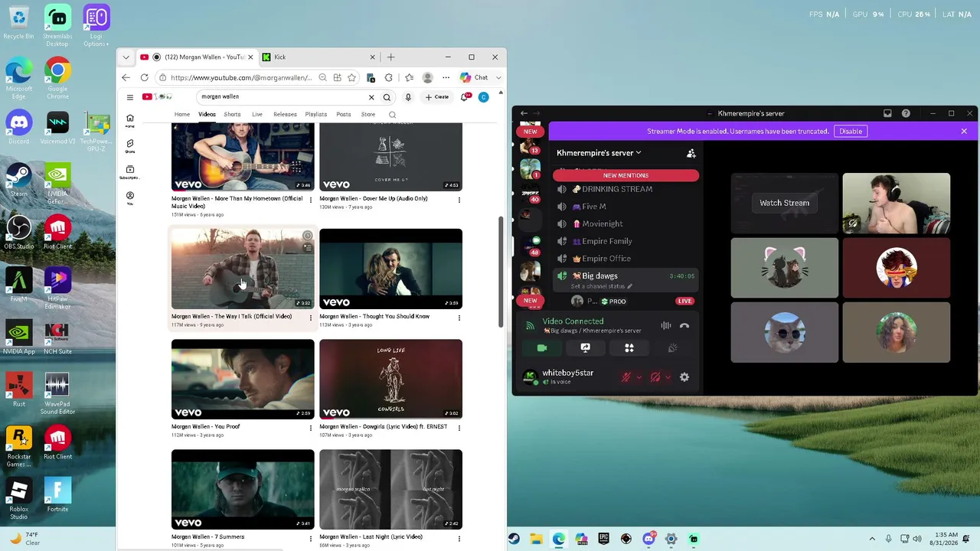Focus the YouTube search field
Image resolution: width=980 pixels, height=551 pixels.
coord(283,97)
